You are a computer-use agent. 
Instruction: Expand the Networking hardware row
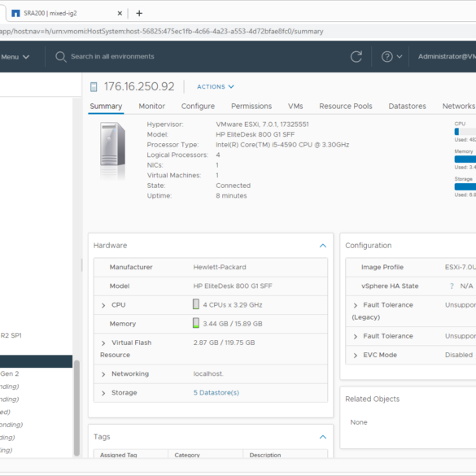(103, 374)
